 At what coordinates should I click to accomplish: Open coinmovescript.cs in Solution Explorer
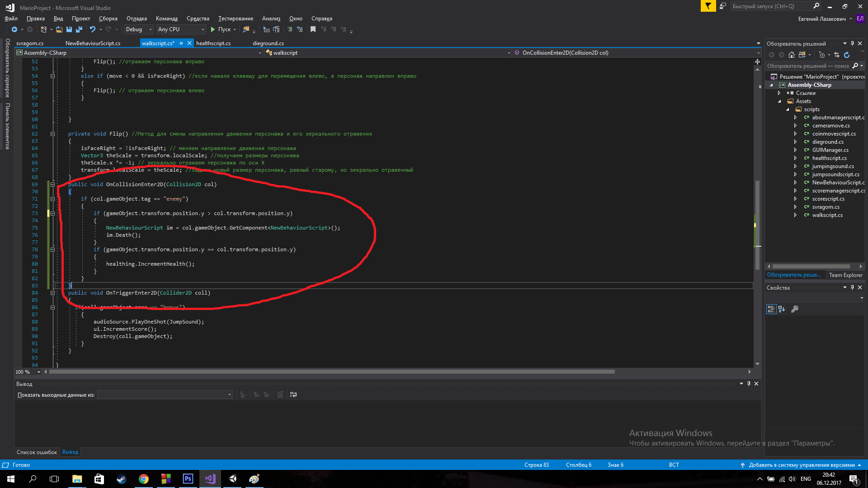[834, 134]
